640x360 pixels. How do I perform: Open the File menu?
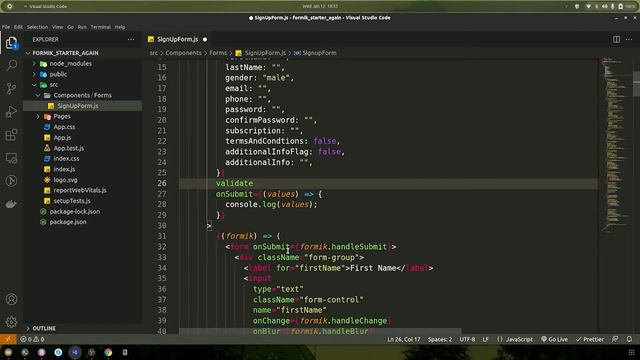[6, 27]
